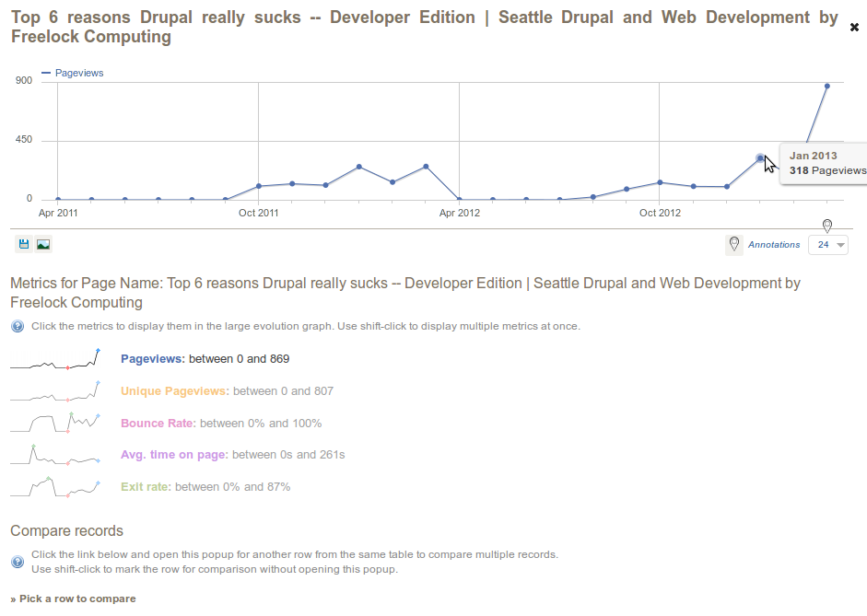Click the Unique Pageviews sparkline

(55, 391)
